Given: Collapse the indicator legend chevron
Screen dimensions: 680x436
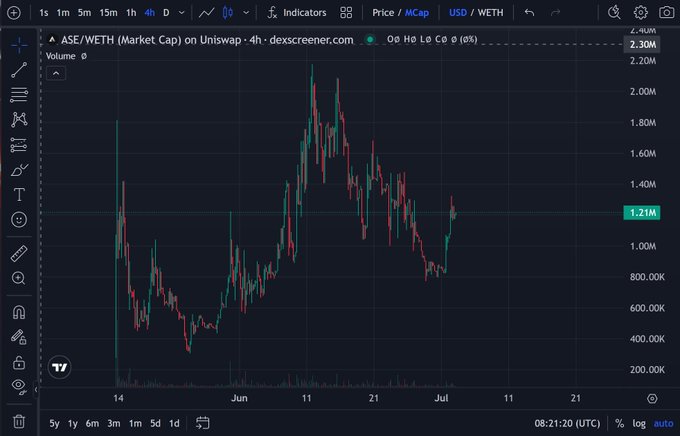Looking at the screenshot, I should click(x=56, y=73).
